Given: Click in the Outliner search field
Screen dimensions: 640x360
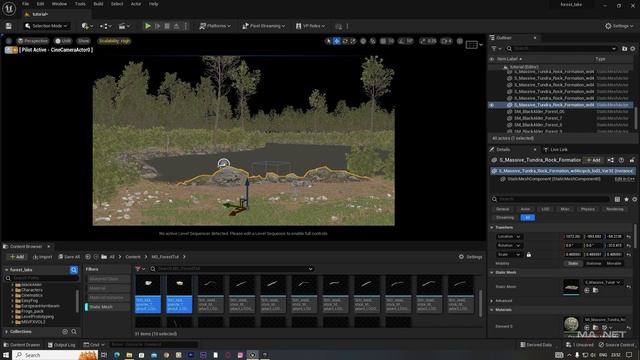Looking at the screenshot, I should (x=562, y=49).
